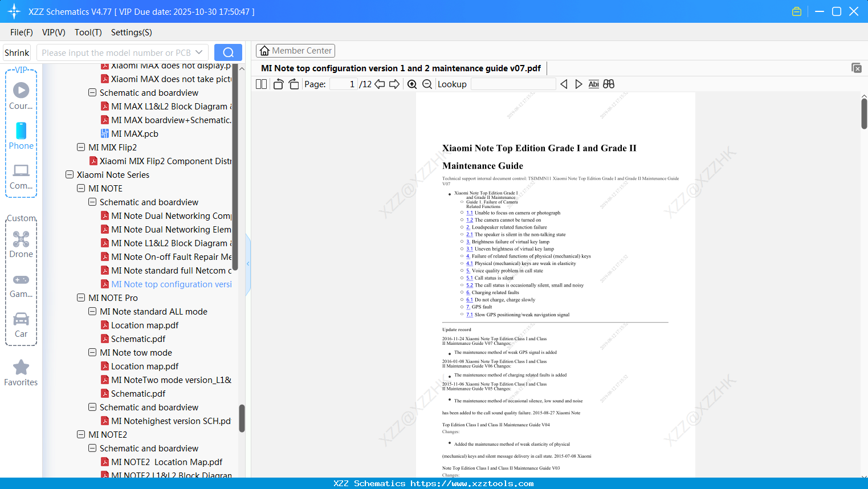Collapse the MI Note standard ALL mode node
This screenshot has height=489, width=868.
pyautogui.click(x=92, y=311)
